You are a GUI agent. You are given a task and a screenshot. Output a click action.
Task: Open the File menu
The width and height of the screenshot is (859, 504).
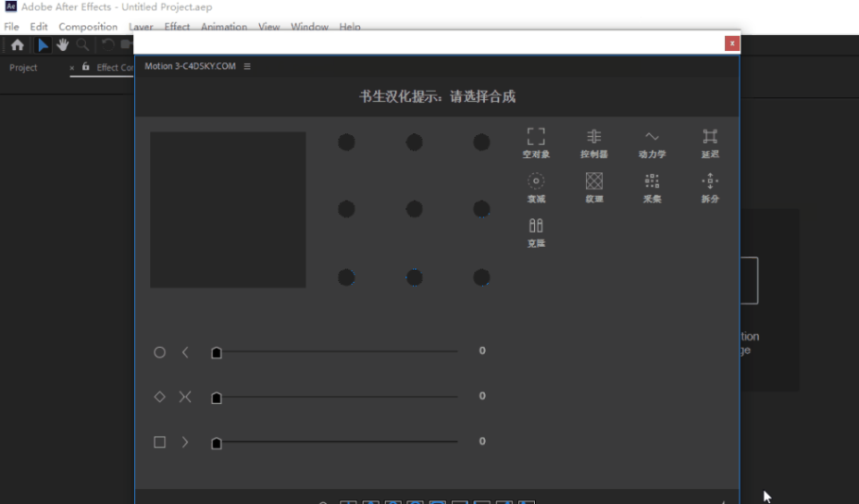pos(11,26)
